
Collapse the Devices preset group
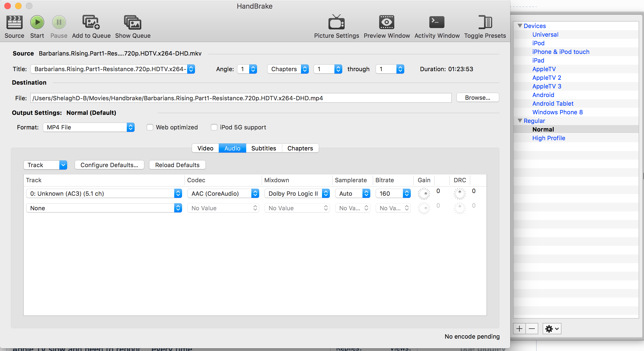click(x=520, y=26)
